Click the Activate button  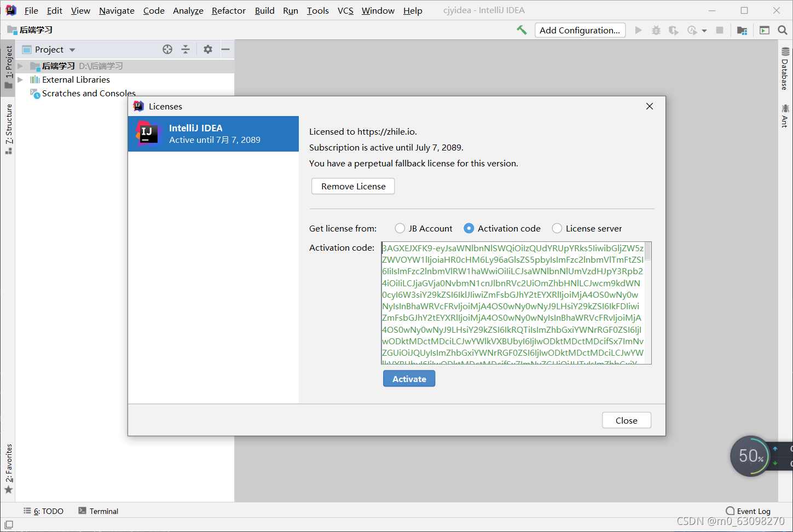409,379
